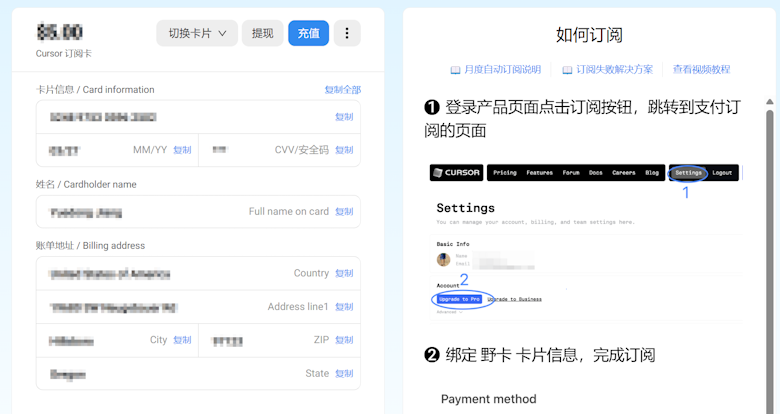Click the blurred card number field
This screenshot has width=780, height=414.
198,117
